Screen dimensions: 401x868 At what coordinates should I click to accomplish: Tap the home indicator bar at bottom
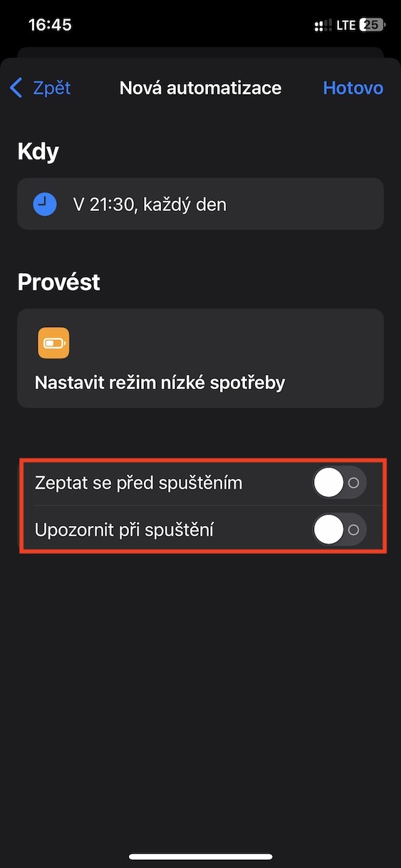click(200, 857)
